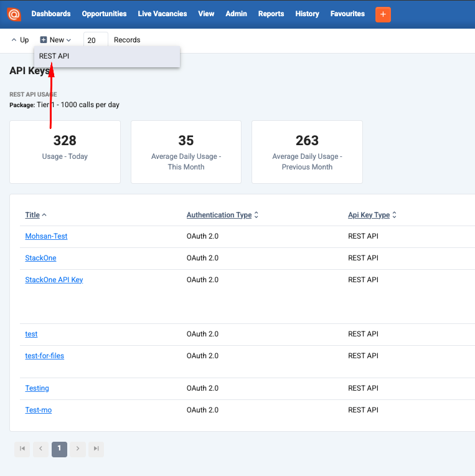Open the Dashboards menu
Image resolution: width=475 pixels, height=476 pixels.
pyautogui.click(x=51, y=14)
